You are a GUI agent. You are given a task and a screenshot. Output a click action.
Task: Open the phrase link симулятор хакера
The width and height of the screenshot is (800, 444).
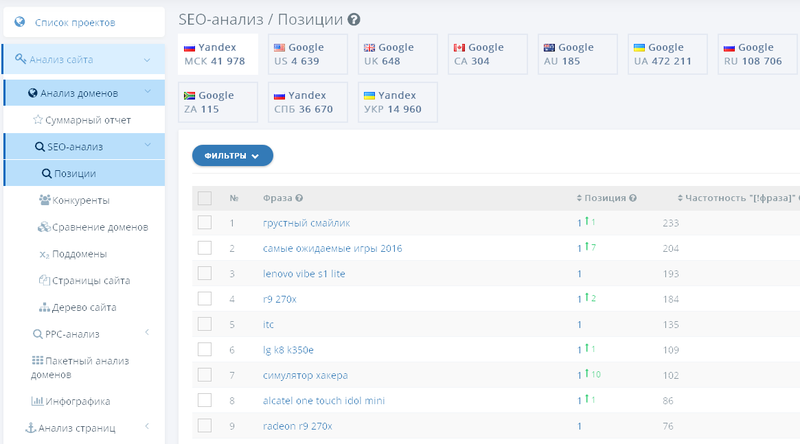[x=305, y=375]
